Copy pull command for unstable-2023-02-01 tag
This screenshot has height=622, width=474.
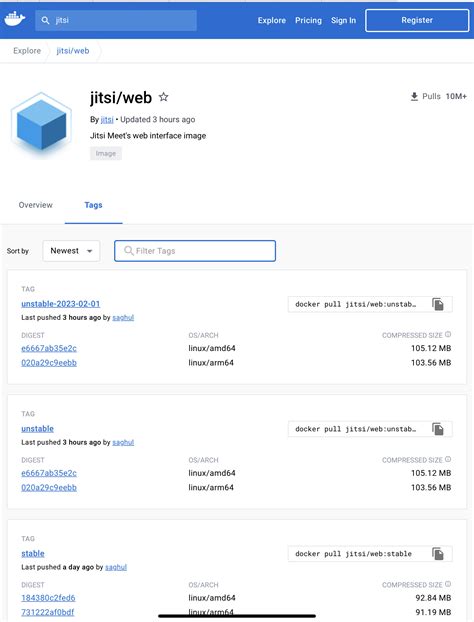[438, 304]
